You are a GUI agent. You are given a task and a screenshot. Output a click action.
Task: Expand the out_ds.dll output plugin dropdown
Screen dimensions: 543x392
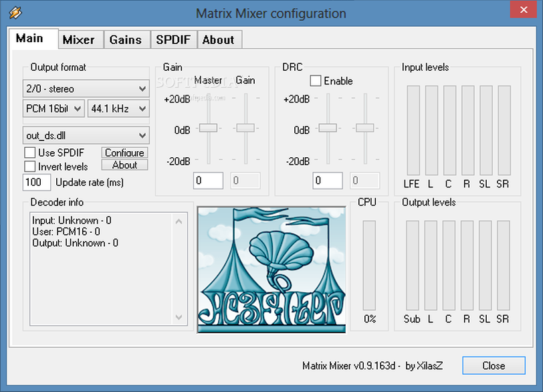86,135
